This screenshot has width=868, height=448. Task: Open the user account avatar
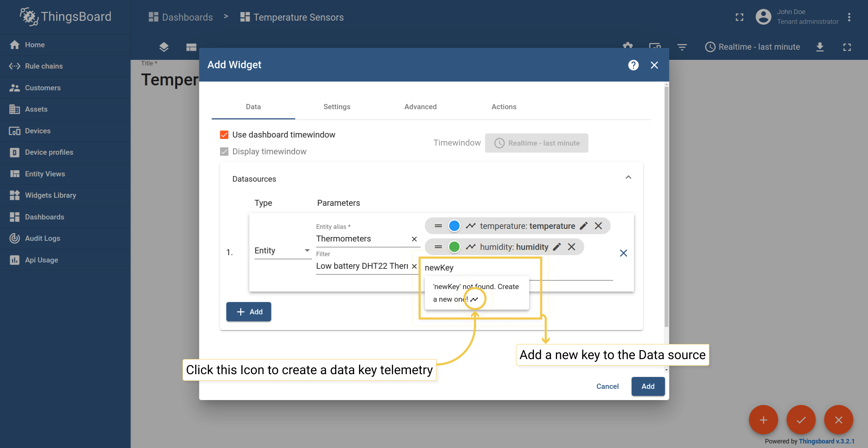763,17
